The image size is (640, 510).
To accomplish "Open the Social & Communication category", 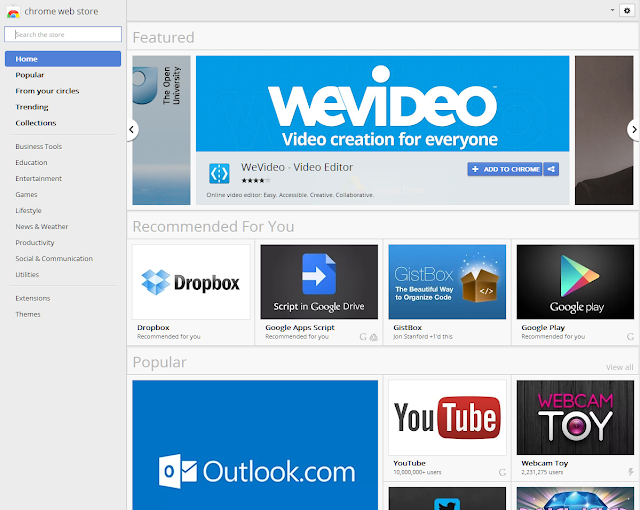I will (x=54, y=259).
